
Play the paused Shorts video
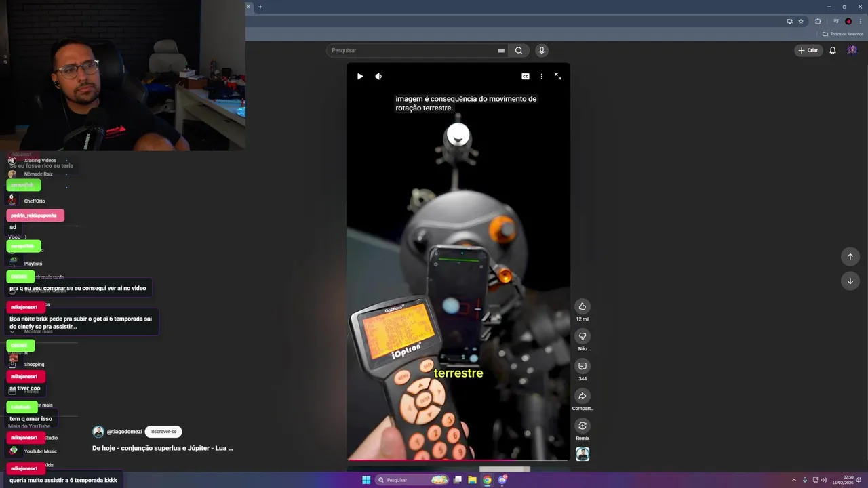[360, 77]
